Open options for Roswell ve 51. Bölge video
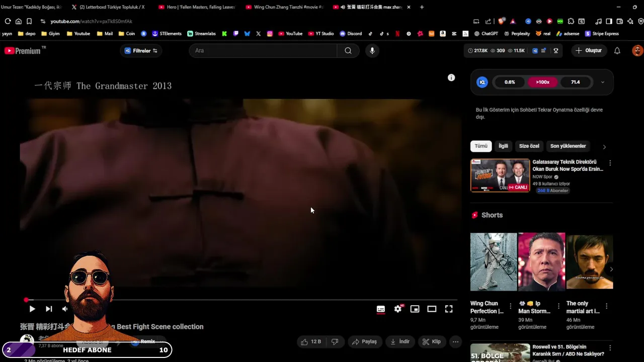 point(610,348)
